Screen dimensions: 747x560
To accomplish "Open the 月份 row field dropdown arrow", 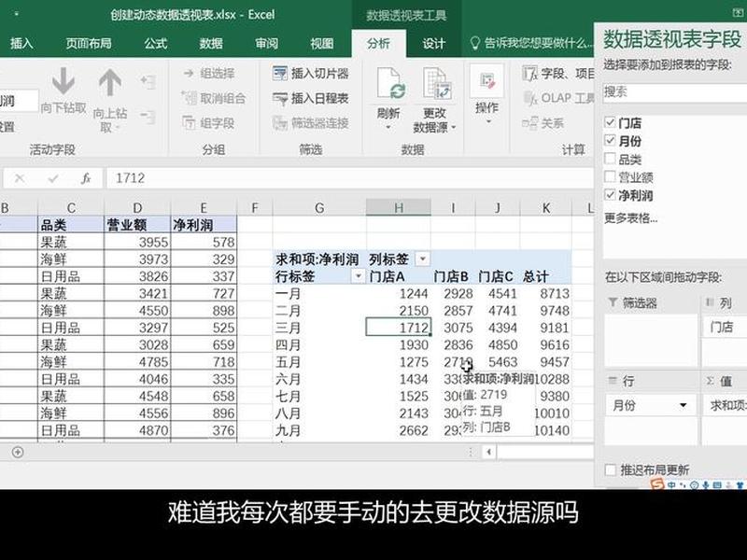I will (x=684, y=406).
